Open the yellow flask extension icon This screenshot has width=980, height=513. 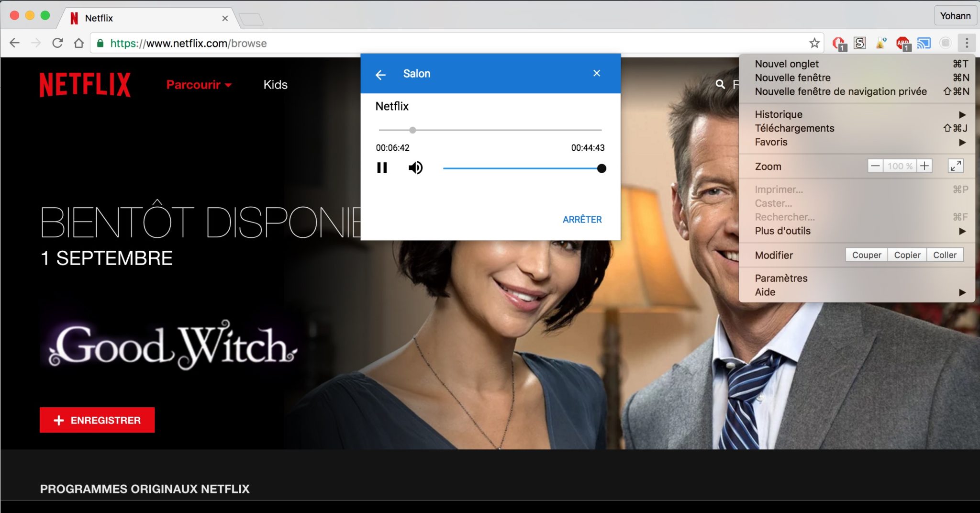[881, 43]
